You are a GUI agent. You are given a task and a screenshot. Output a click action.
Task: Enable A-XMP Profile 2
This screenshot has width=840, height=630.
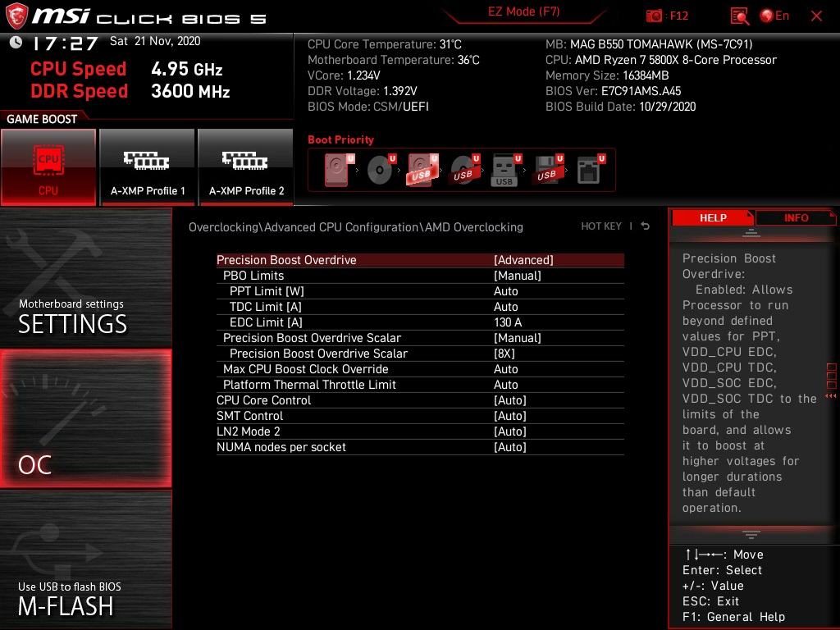tap(246, 167)
